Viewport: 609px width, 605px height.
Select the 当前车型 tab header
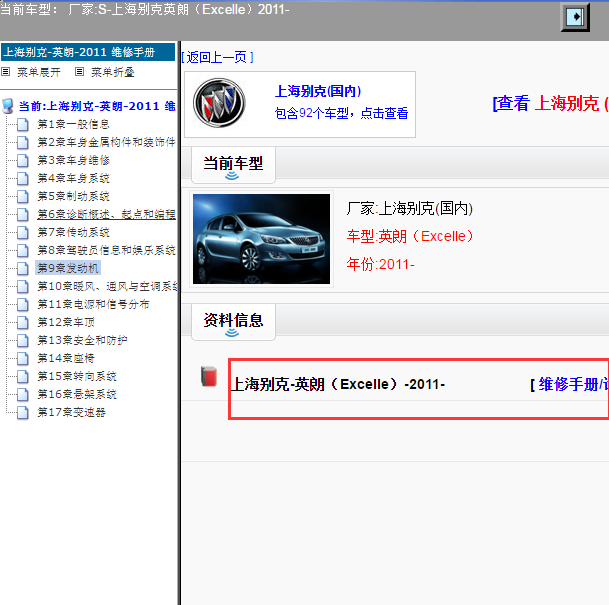(233, 165)
